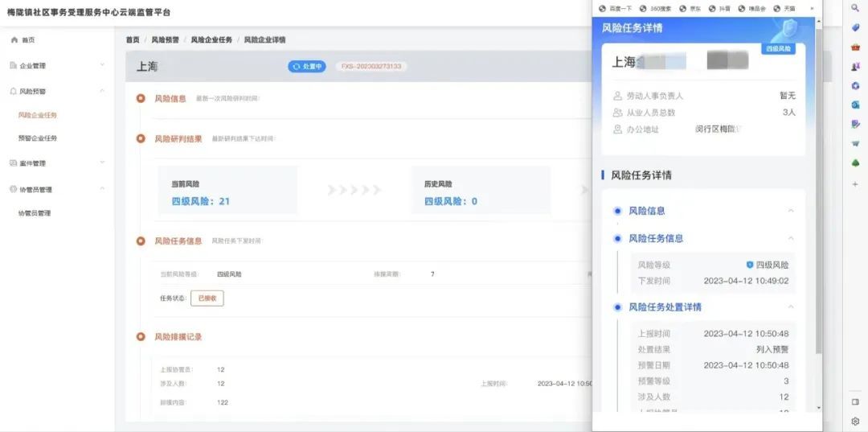Select the lower 协管员管理 submenu item
868x432 pixels.
(35, 213)
